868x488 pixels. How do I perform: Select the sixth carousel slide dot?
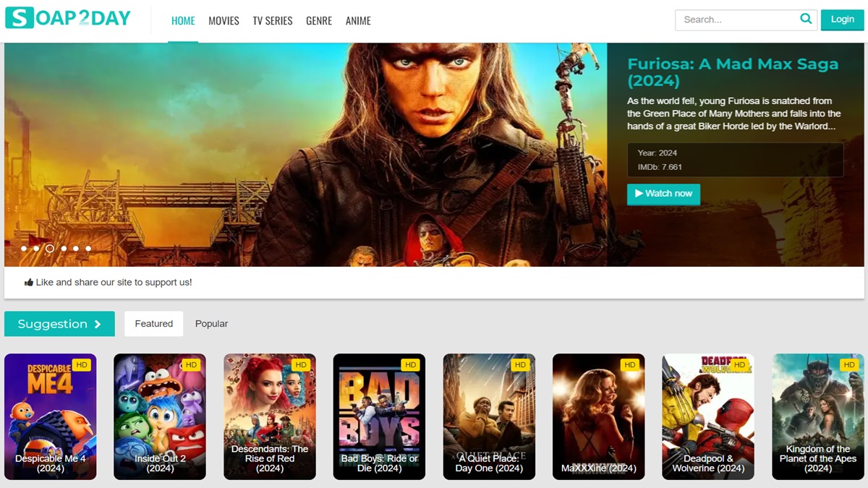click(88, 249)
